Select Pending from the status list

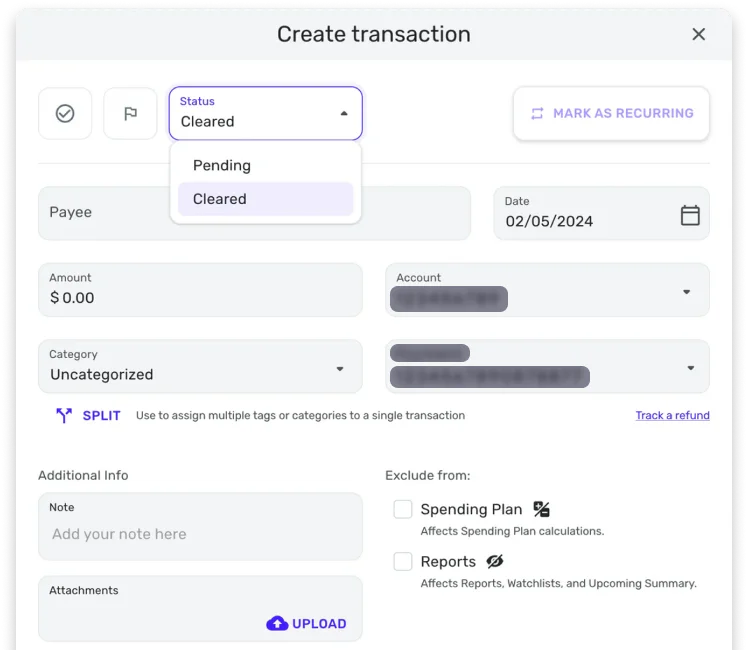[222, 166]
